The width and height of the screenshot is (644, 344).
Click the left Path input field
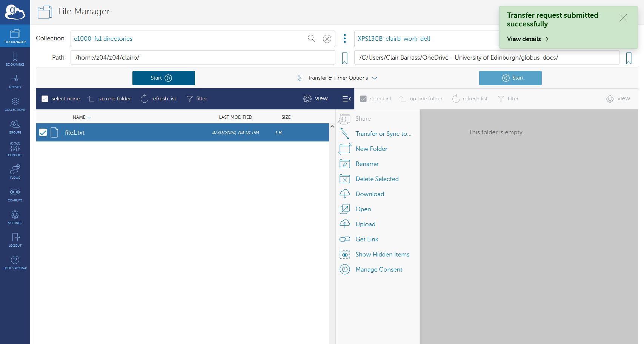(x=203, y=58)
